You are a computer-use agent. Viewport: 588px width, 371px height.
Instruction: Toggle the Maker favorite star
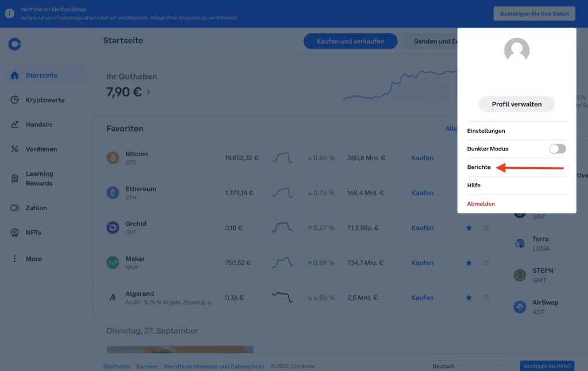point(469,263)
